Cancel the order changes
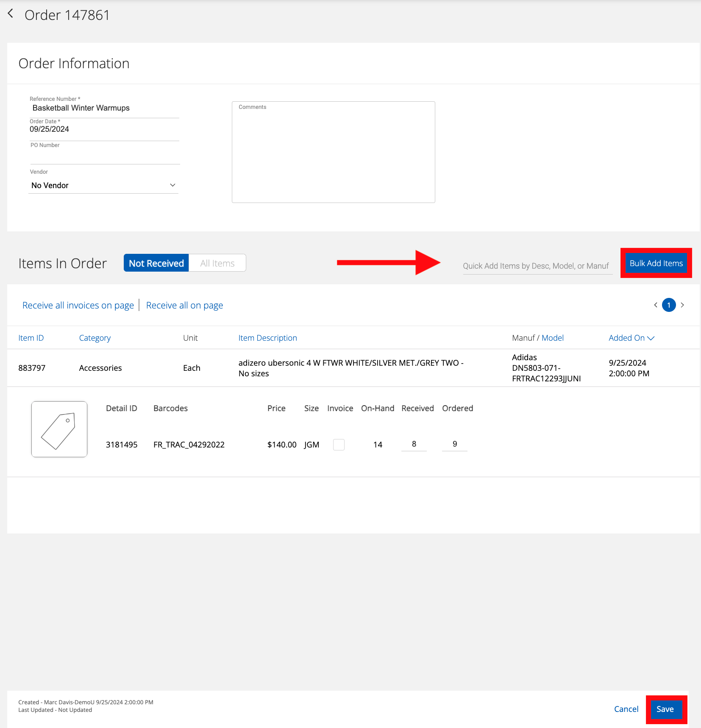Screen dimensions: 701x728 (626, 709)
